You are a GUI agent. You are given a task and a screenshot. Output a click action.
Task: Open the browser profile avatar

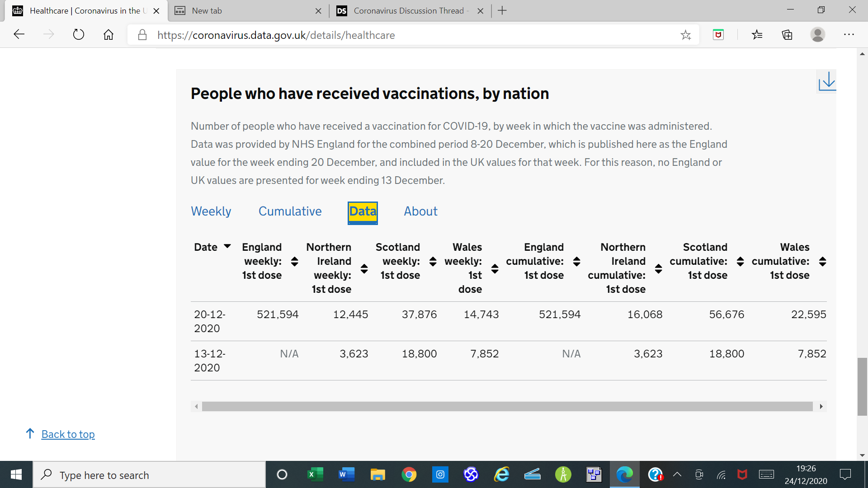point(817,35)
